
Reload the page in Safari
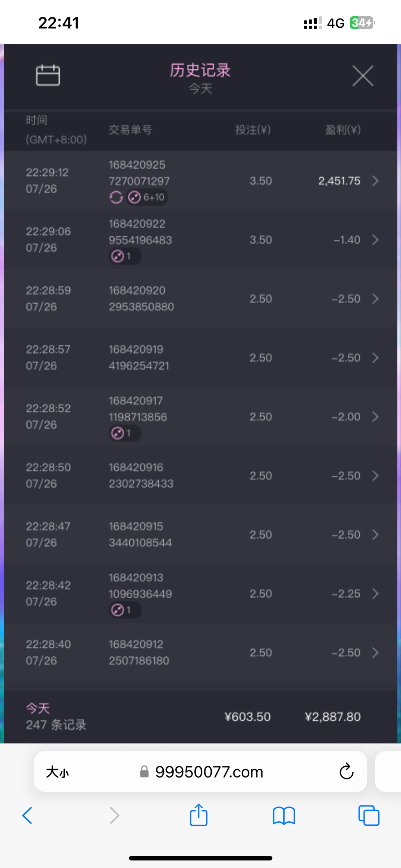click(x=346, y=772)
